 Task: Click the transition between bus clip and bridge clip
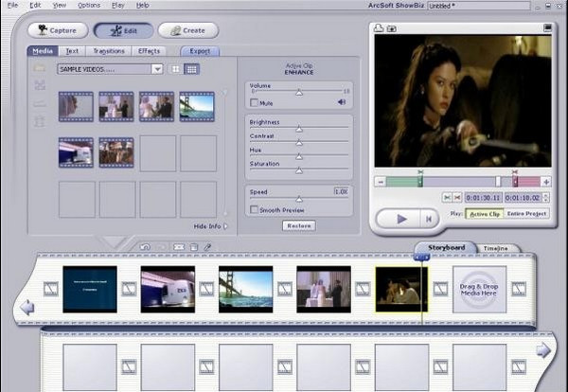(x=206, y=289)
